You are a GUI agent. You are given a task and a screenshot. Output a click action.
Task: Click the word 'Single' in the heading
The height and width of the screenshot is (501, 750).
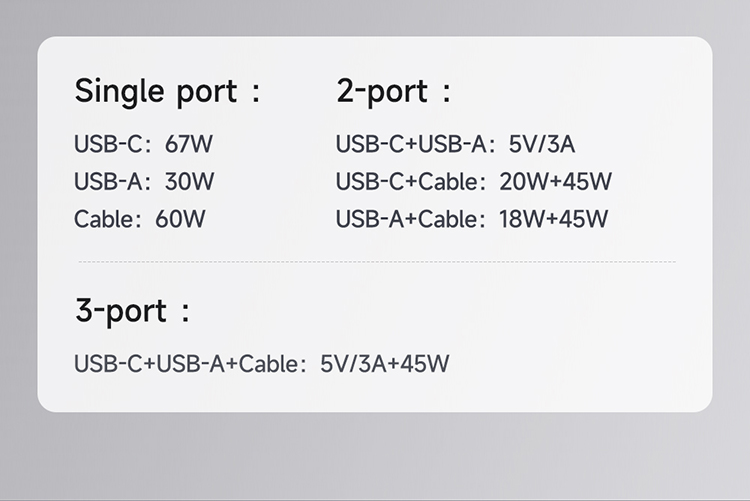(120, 92)
